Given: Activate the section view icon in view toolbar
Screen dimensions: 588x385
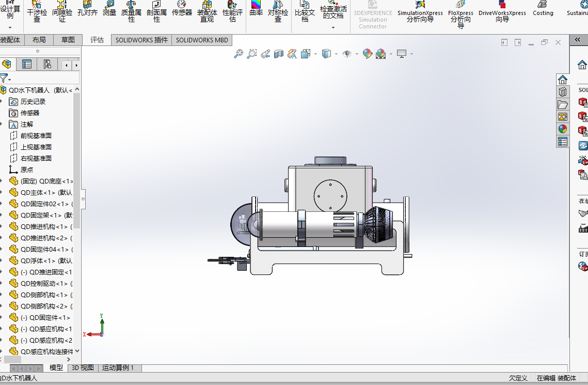Looking at the screenshot, I should coord(279,54).
